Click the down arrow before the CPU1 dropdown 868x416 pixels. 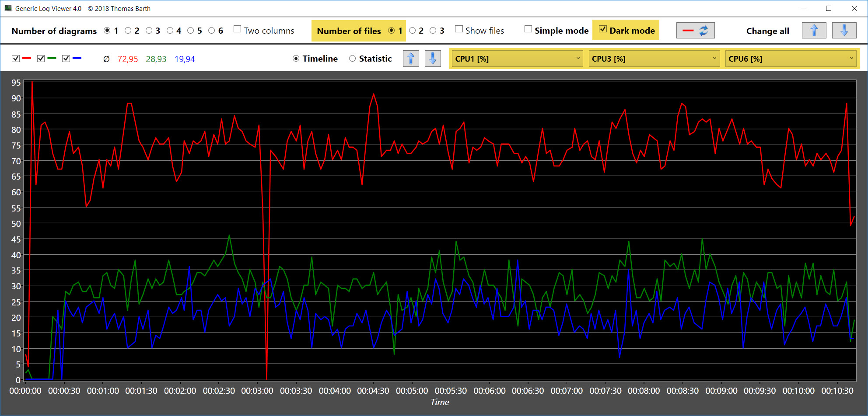(433, 59)
